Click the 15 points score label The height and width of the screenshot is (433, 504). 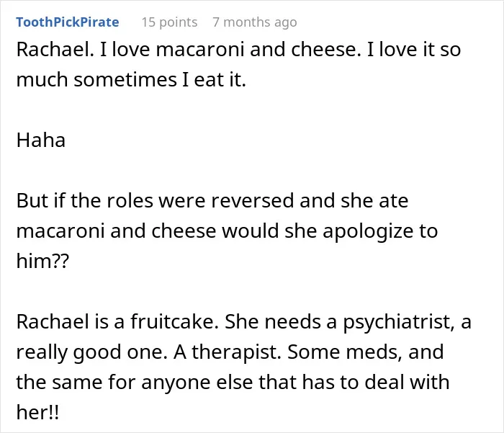tap(169, 22)
